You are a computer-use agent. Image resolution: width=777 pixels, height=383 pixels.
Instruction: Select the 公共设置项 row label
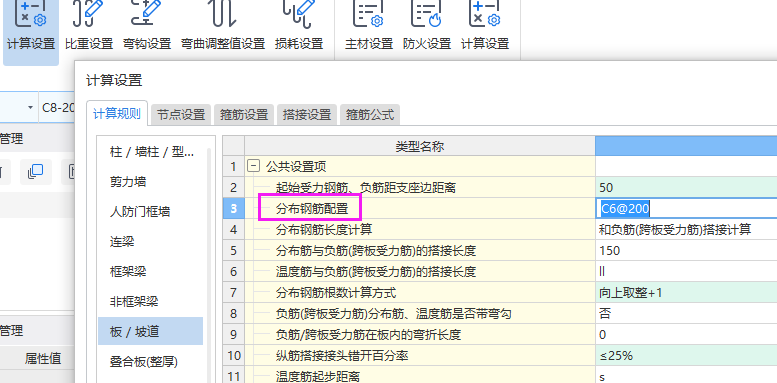pos(296,166)
